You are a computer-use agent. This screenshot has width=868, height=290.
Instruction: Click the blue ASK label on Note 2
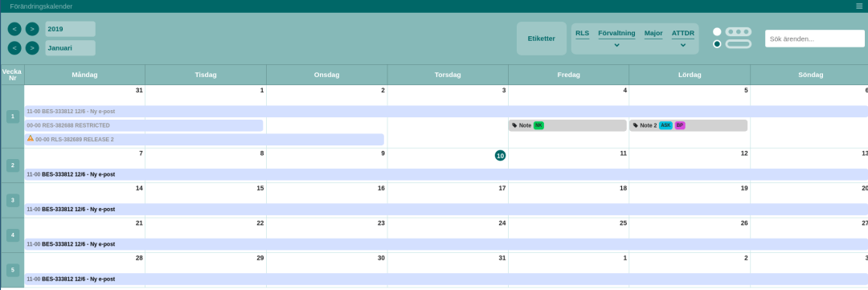(665, 125)
